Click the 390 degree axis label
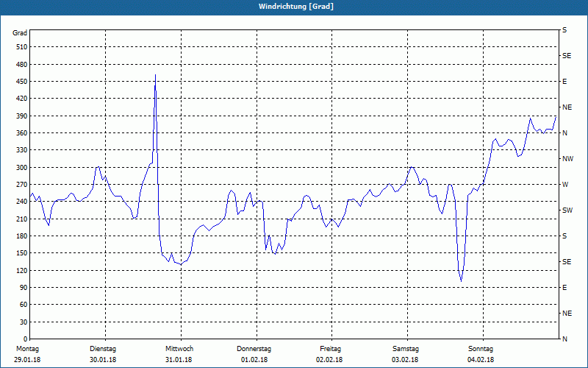This screenshot has height=368, width=588. (x=22, y=116)
